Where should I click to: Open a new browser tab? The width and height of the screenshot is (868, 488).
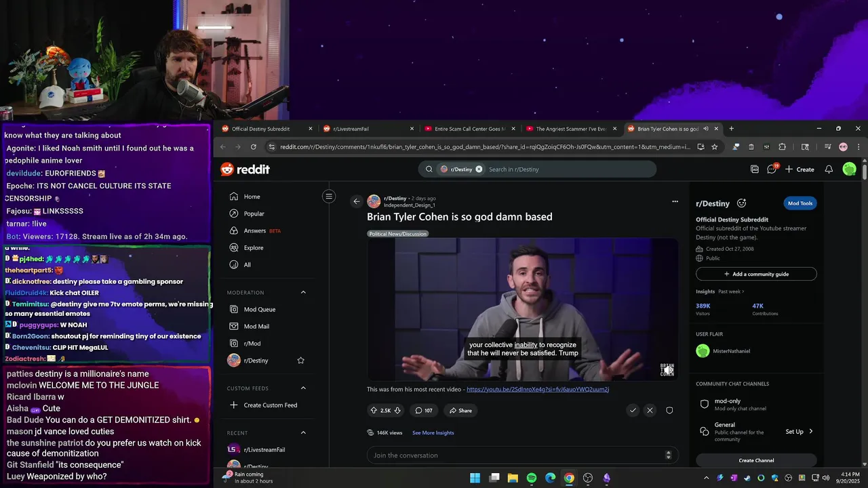click(731, 129)
